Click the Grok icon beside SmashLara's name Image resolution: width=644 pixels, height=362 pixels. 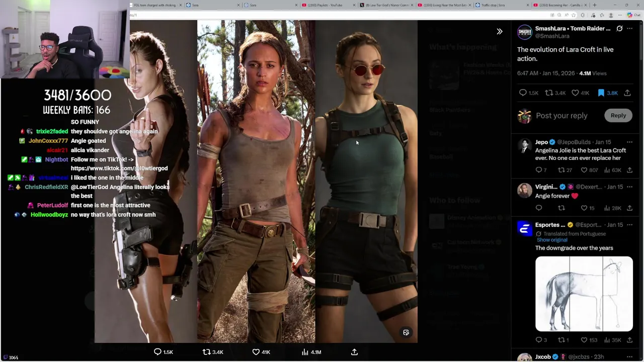pyautogui.click(x=619, y=29)
